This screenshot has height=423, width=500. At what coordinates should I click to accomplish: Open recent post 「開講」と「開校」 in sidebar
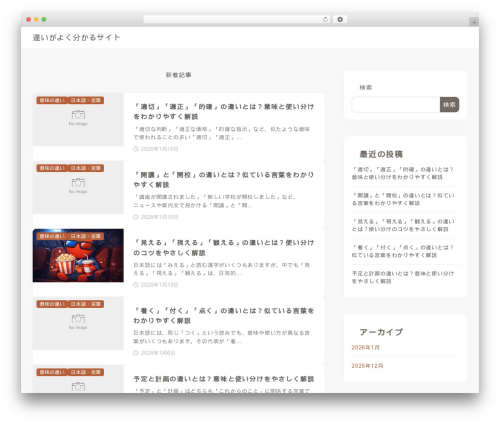pyautogui.click(x=403, y=199)
